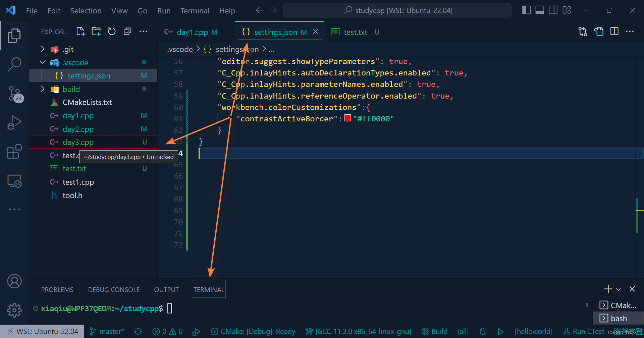
Task: Click master* branch in status bar
Action: (x=107, y=331)
